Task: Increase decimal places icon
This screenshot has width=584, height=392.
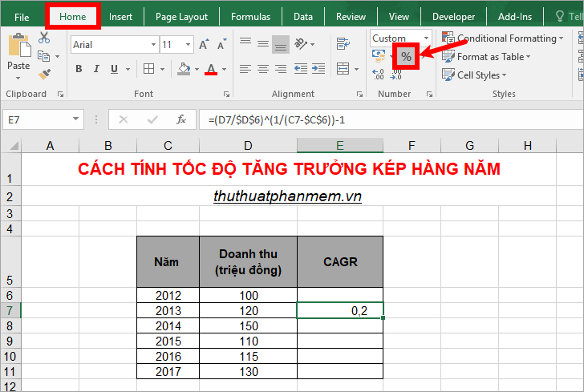Action: (378, 74)
